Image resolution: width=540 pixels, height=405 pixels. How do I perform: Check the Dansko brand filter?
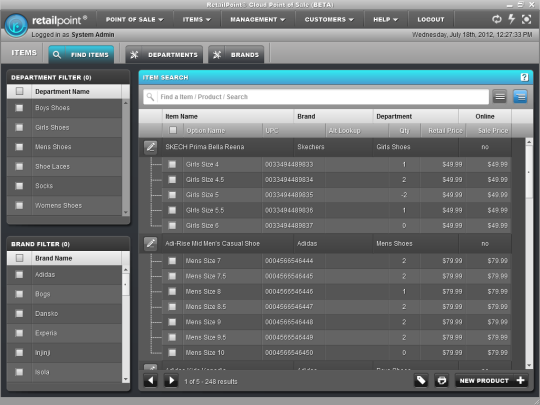[19, 313]
